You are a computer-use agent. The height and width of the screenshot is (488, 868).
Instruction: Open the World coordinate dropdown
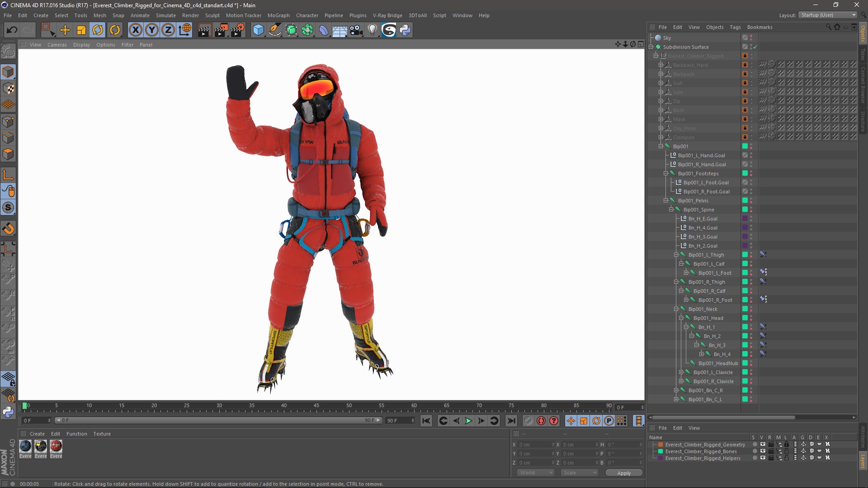tap(536, 473)
